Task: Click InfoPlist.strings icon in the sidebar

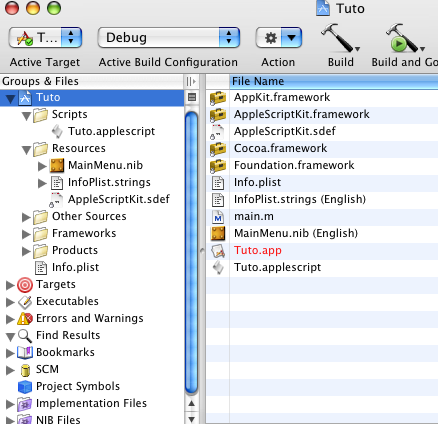Action: pos(57,183)
